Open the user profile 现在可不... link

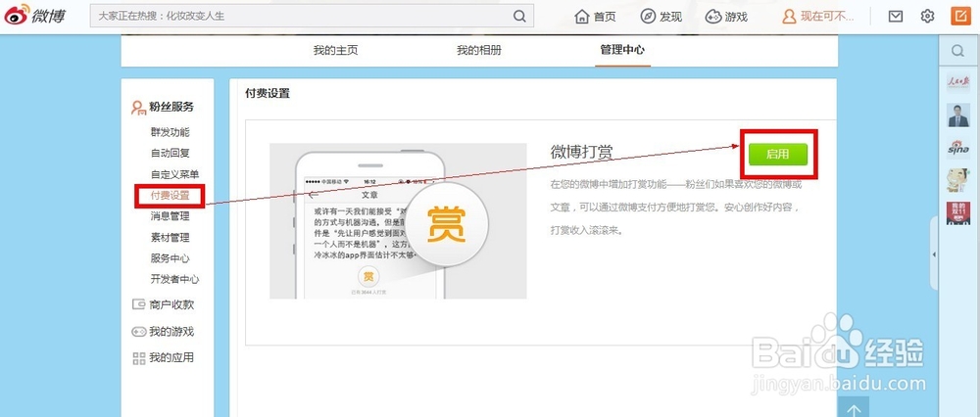coord(818,17)
